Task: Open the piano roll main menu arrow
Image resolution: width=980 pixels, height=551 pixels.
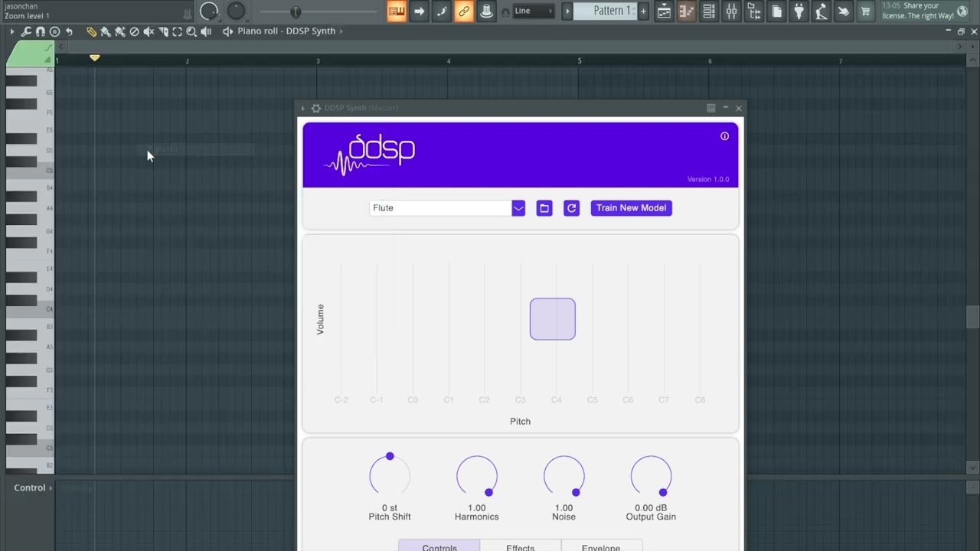Action: coord(11,31)
